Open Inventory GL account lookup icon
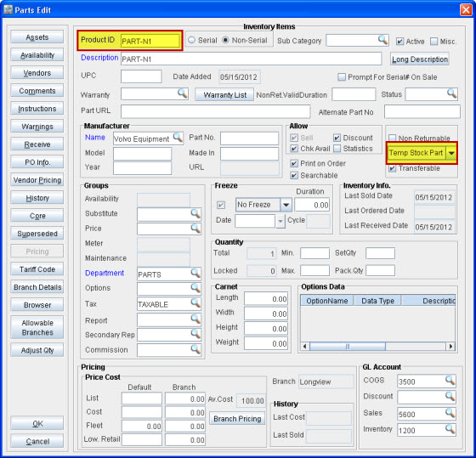Viewport: 476px width, 458px height. pos(450,428)
